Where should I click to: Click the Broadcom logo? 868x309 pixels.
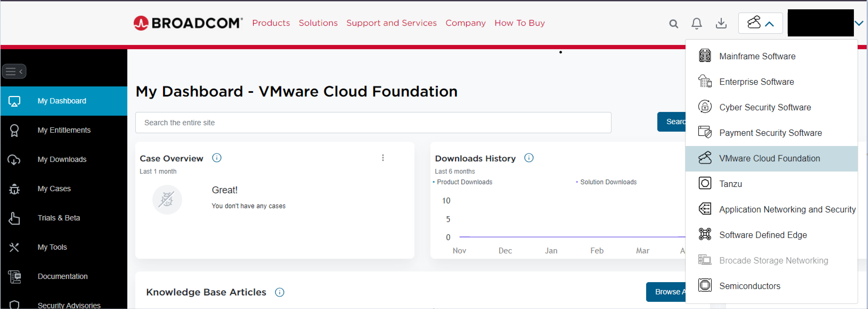pos(188,23)
